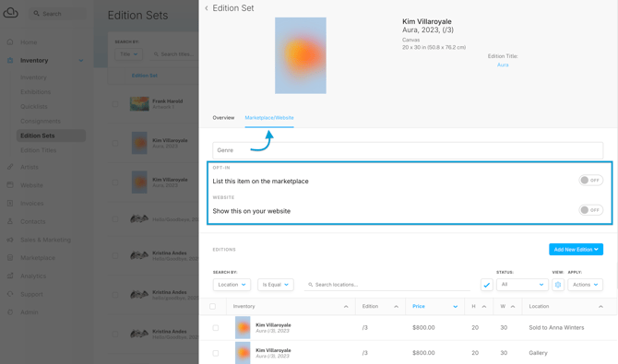Open the Is Equal operator dropdown
The height and width of the screenshot is (364, 618).
tap(276, 285)
